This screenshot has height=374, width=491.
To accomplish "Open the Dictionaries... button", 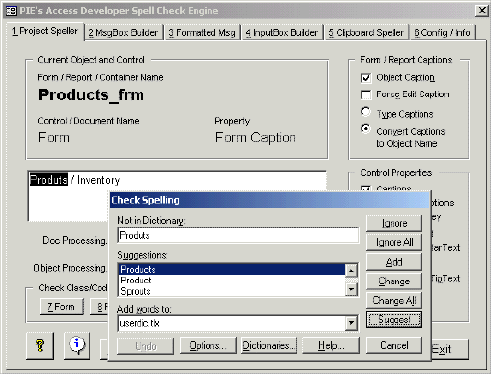I will point(269,345).
